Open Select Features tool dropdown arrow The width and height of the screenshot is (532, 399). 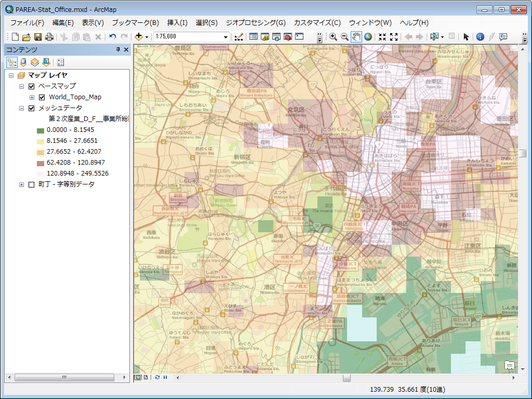point(442,37)
